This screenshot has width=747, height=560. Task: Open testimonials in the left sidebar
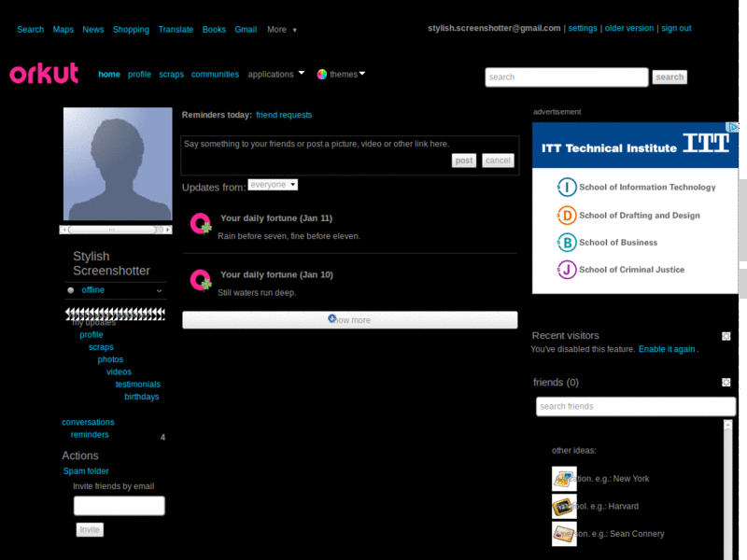coord(137,385)
